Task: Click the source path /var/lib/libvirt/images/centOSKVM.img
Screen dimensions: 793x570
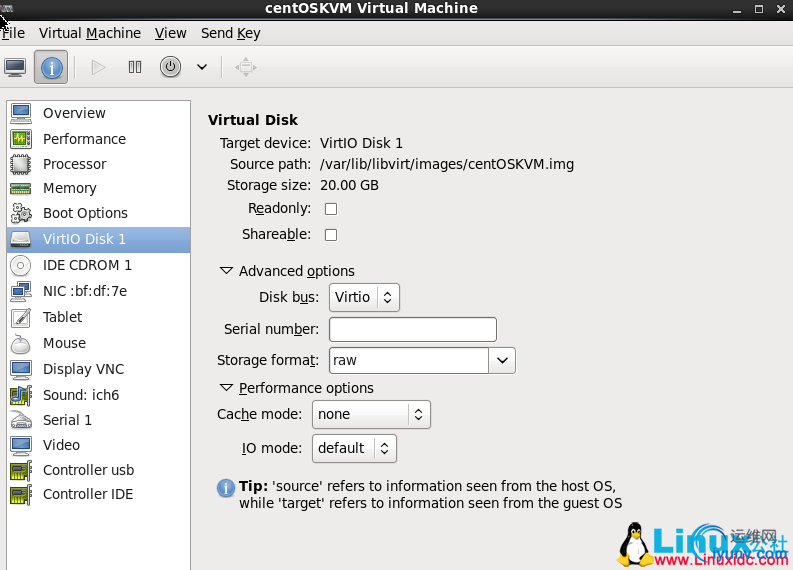Action: 447,164
